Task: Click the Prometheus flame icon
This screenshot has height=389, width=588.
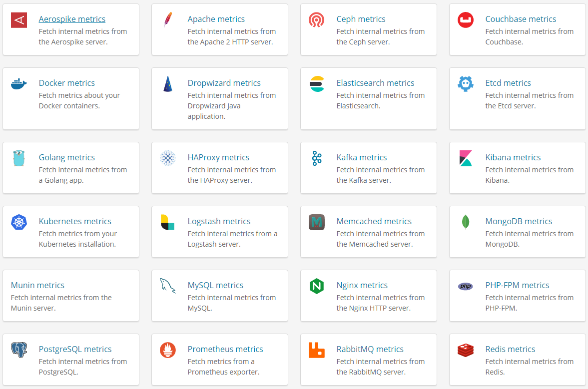Action: pyautogui.click(x=168, y=350)
